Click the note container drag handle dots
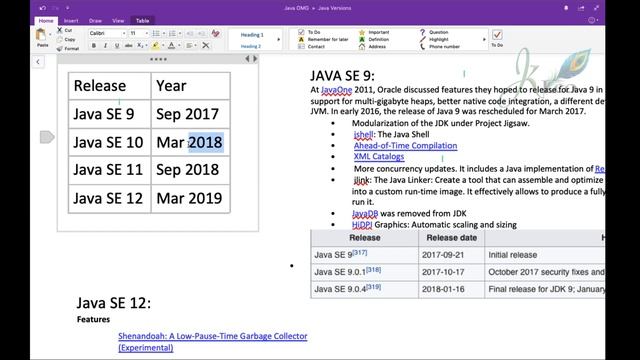 (x=158, y=59)
